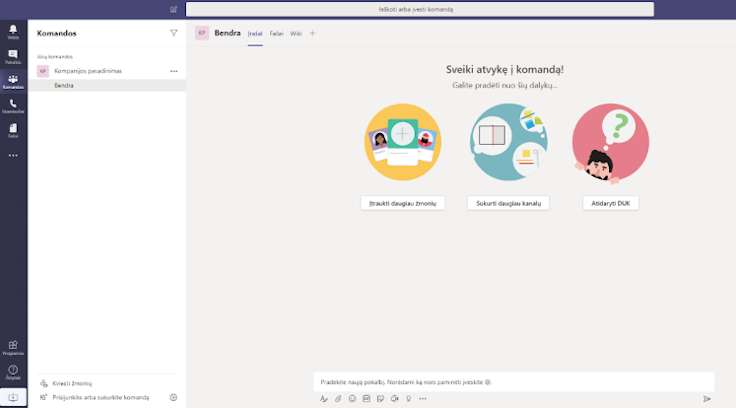Click the send message arrow icon
Screen dimensions: 736x408
pos(706,398)
